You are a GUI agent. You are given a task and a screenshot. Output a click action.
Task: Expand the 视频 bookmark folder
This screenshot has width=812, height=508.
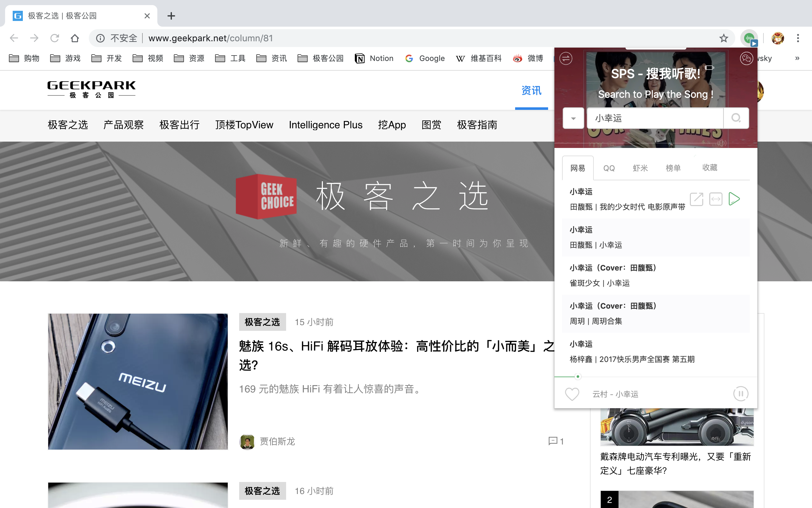pos(148,58)
